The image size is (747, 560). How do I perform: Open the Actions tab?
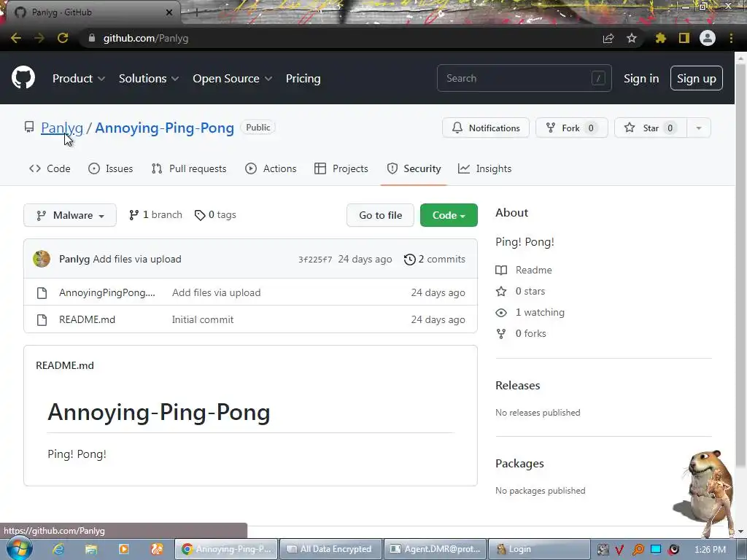[x=271, y=168]
